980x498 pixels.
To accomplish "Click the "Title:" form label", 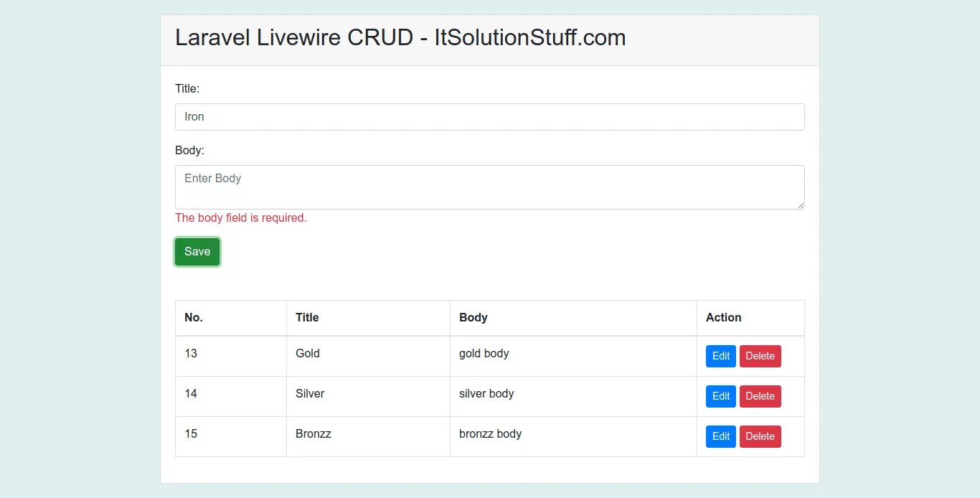I will [187, 88].
